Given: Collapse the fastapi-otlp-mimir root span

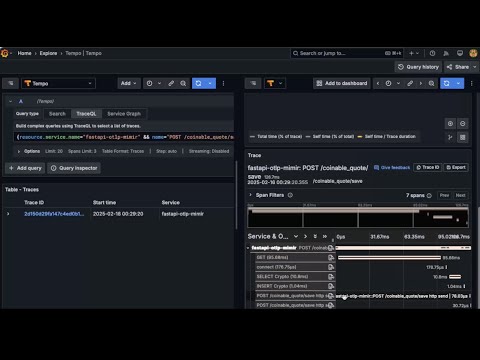Looking at the screenshot, I should [x=248, y=248].
